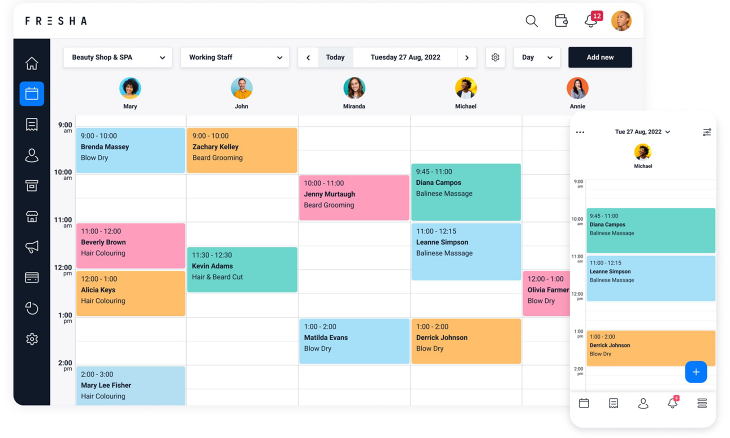Open the Day view dropdown
Viewport: 730px width, 438px height.
coord(537,57)
